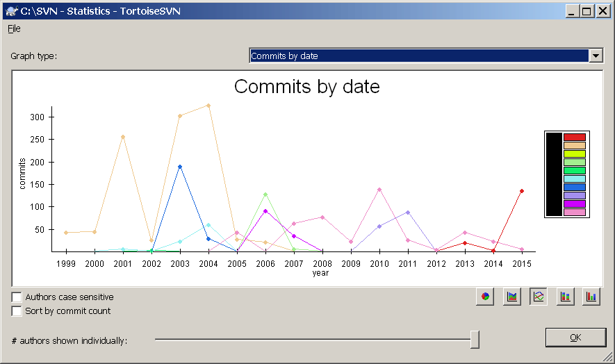
Task: Click the yellow legend swatch
Action: 574,154
